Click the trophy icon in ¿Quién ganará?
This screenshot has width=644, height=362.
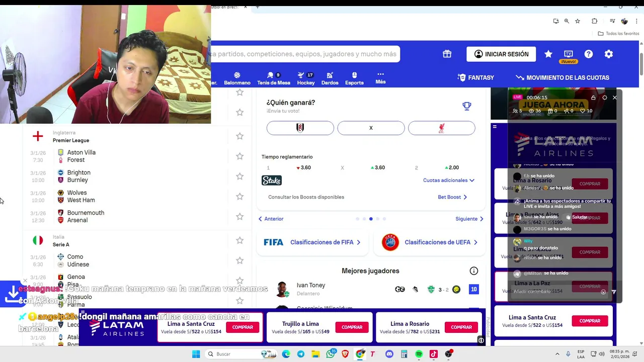point(467,106)
